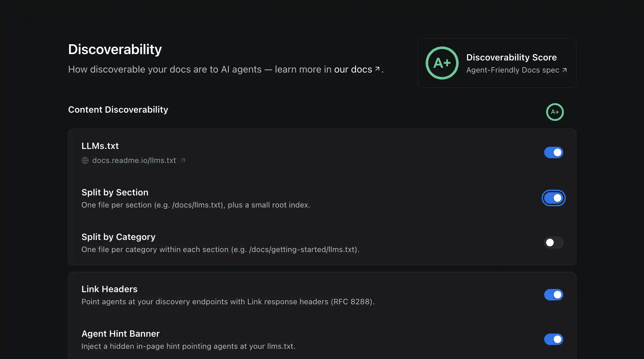Select the Split by Section label
This screenshot has width=644, height=359.
(x=115, y=192)
